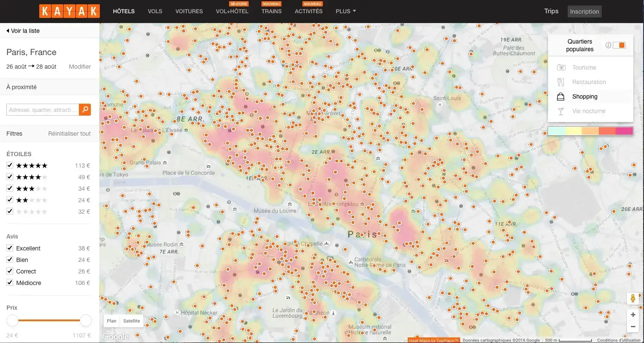The height and width of the screenshot is (343, 644).
Task: Switch map to Satellite view
Action: pyautogui.click(x=131, y=321)
